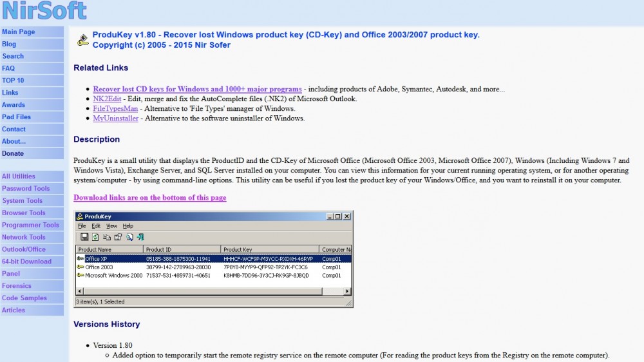Click the Donate sidebar link
The height and width of the screenshot is (362, 644).
pyautogui.click(x=13, y=153)
